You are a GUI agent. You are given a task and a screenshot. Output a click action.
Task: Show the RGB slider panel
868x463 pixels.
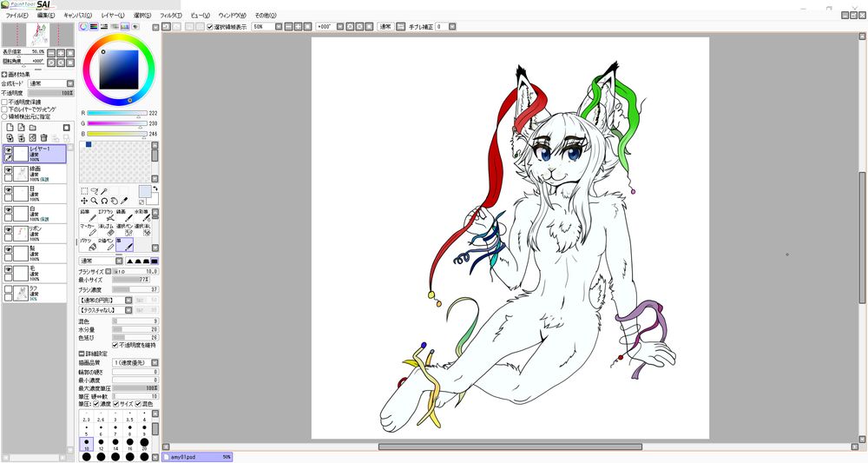[x=94, y=27]
